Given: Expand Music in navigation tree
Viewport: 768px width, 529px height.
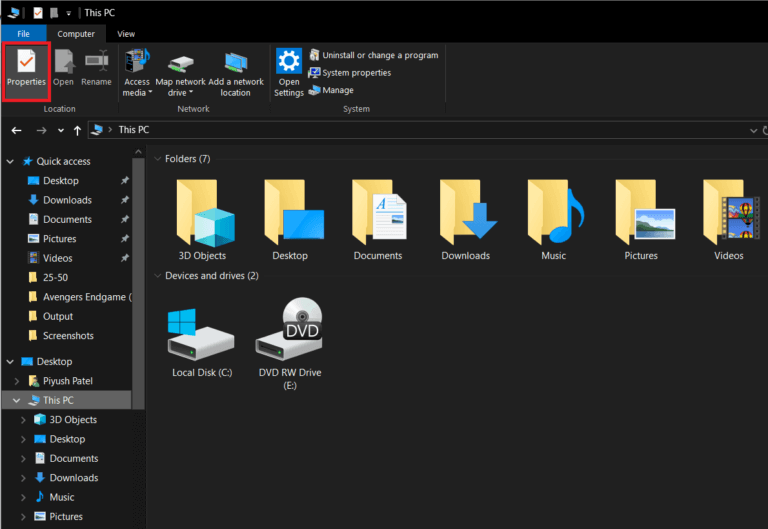Looking at the screenshot, I should pos(23,497).
